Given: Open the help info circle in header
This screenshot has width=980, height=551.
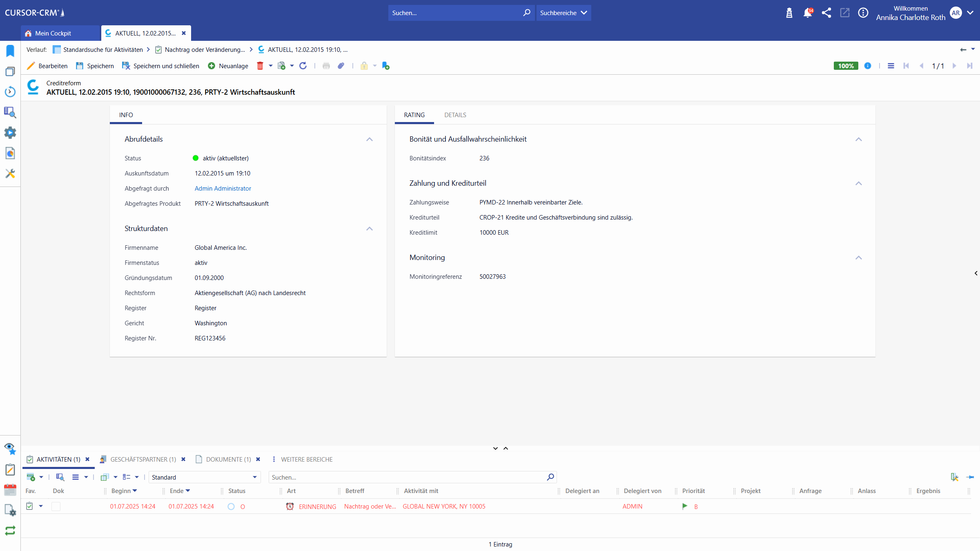Looking at the screenshot, I should 863,13.
